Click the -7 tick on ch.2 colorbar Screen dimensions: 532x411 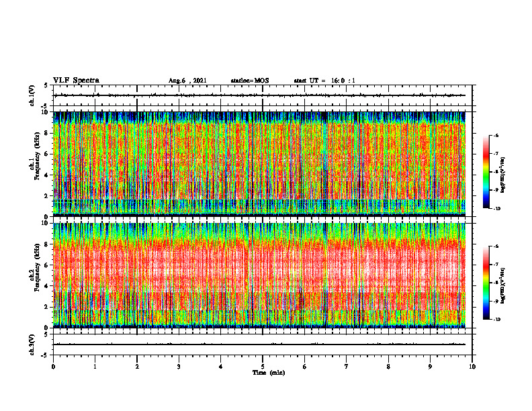[496, 265]
